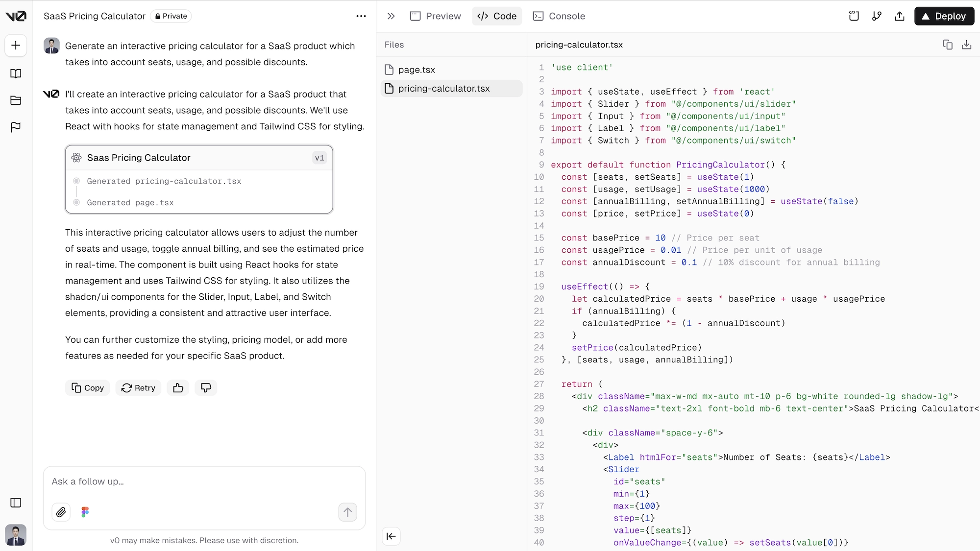This screenshot has height=551, width=980.
Task: Click the new file plus icon
Action: click(x=16, y=45)
